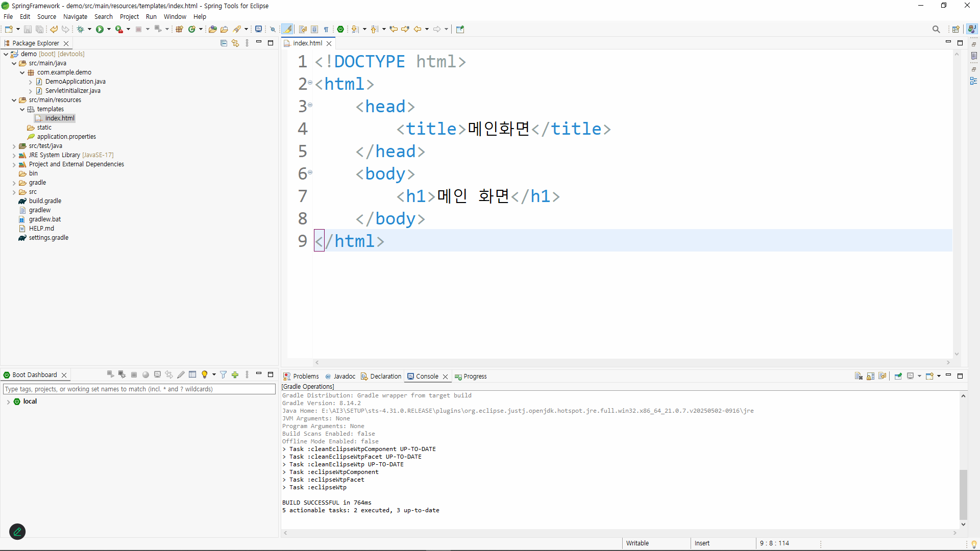Click the Previous Annotation icon

(375, 29)
